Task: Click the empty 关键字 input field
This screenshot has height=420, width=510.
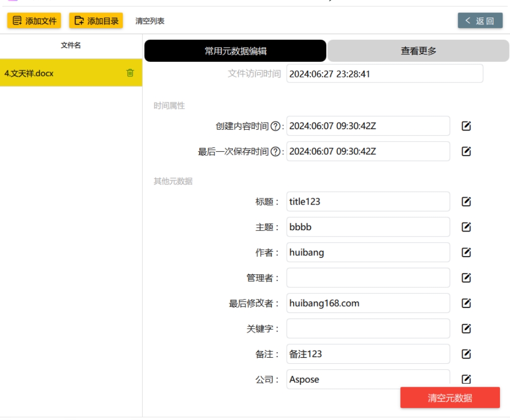Action: (368, 329)
